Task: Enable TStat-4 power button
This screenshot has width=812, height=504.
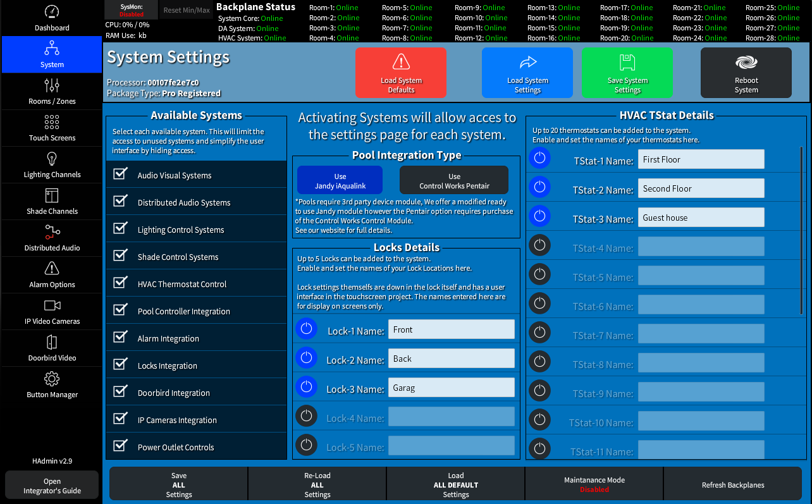Action: point(539,245)
